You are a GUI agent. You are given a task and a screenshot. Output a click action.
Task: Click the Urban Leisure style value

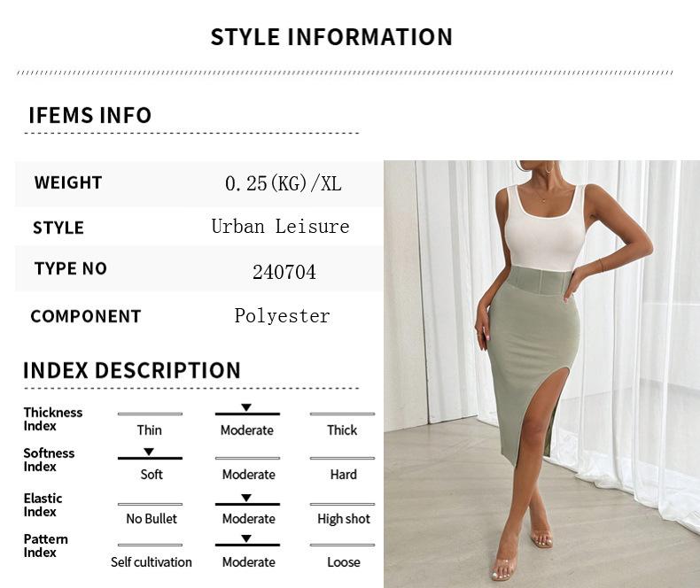click(x=280, y=226)
